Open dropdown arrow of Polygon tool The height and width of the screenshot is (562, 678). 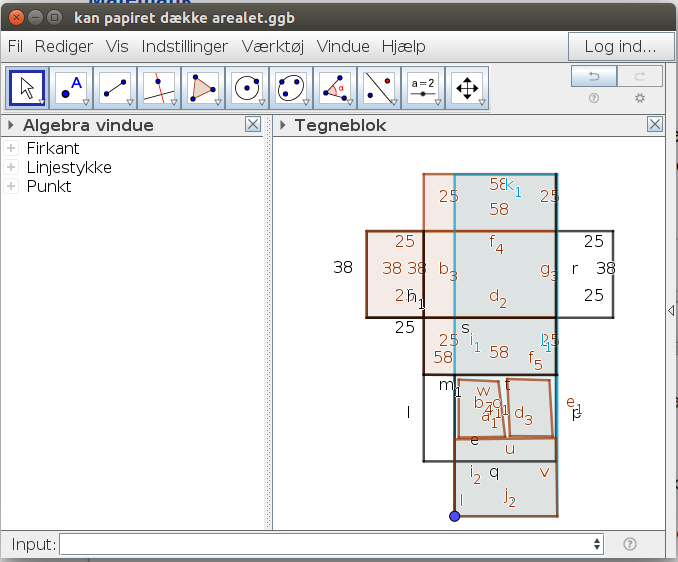pos(218,102)
